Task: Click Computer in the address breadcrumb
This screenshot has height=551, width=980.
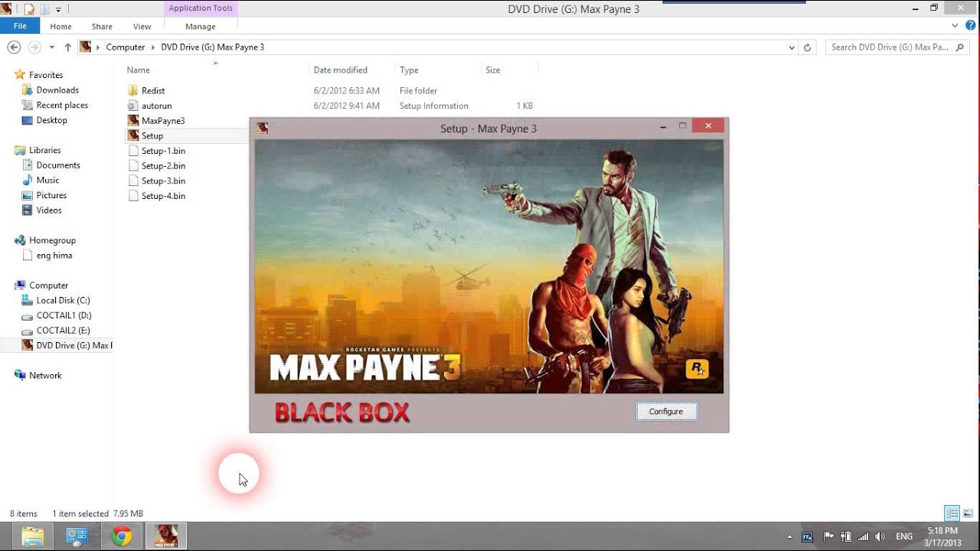Action: [x=126, y=47]
